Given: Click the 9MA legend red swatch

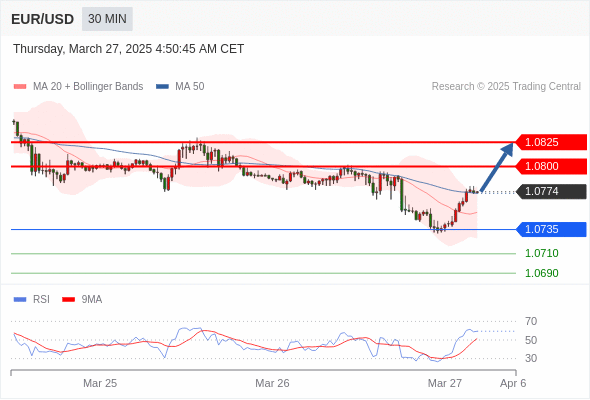Looking at the screenshot, I should 68,300.
